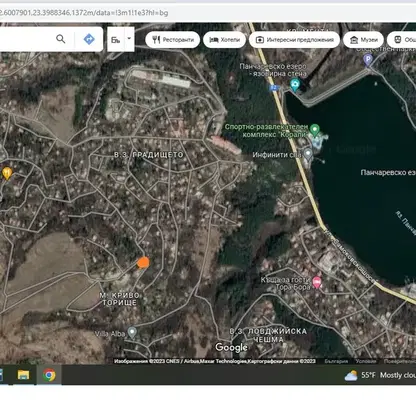Click the Бъ keyboard language button
This screenshot has width=416, height=400.
tap(116, 39)
